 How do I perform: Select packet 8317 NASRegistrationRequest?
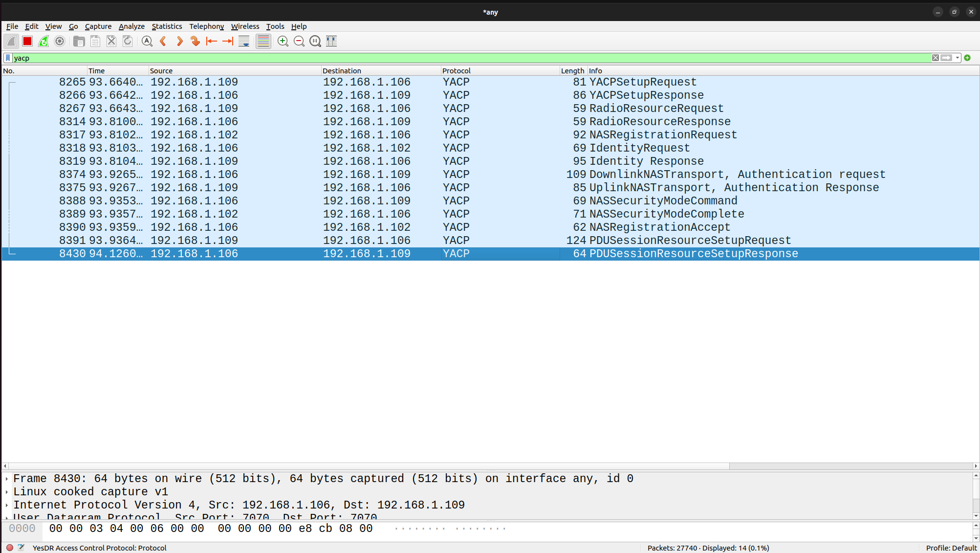tap(491, 135)
